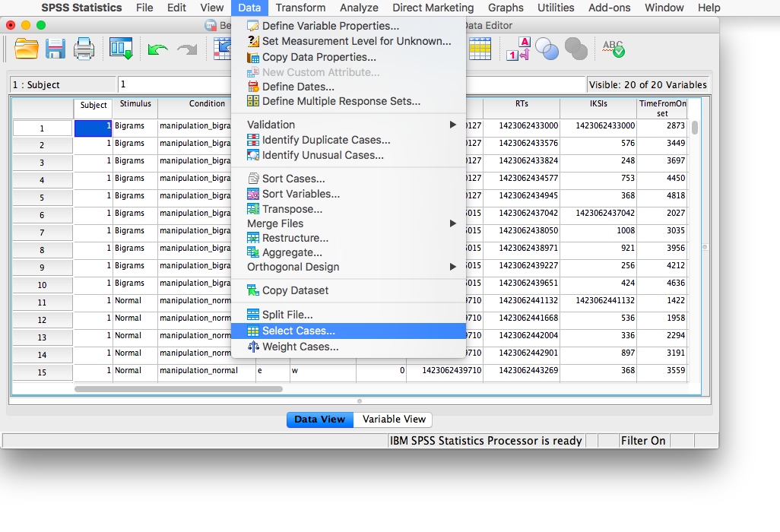Click the vertical scrollbar thumb
Screen dimensions: 780x532
pos(695,128)
